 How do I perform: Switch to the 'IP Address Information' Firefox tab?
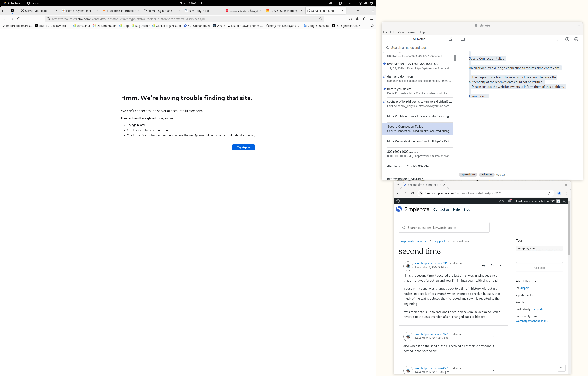121,11
